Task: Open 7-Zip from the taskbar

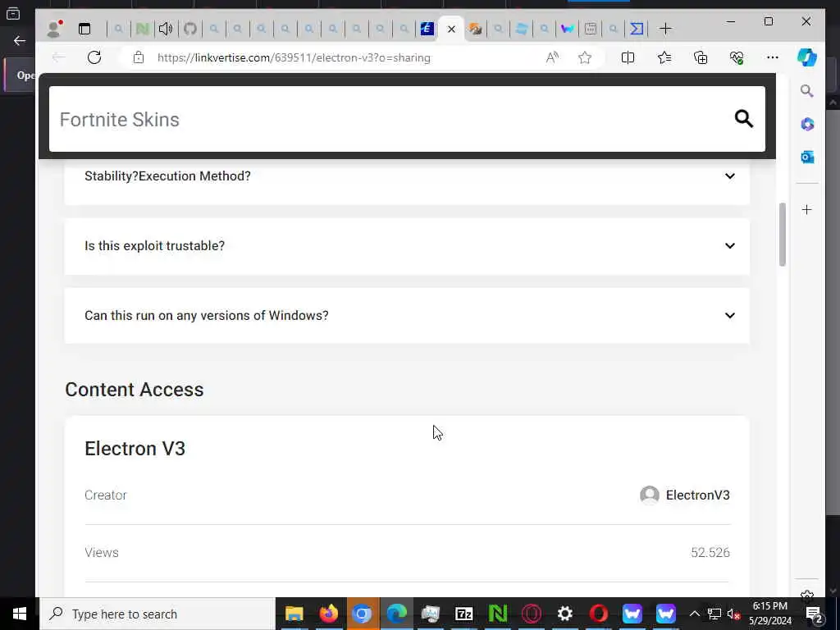Action: pyautogui.click(x=464, y=614)
